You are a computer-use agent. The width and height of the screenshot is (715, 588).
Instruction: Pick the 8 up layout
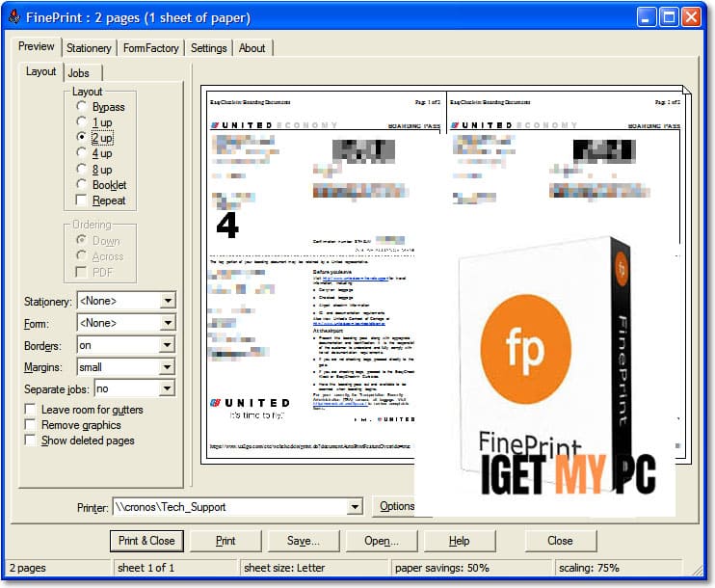click(x=82, y=169)
